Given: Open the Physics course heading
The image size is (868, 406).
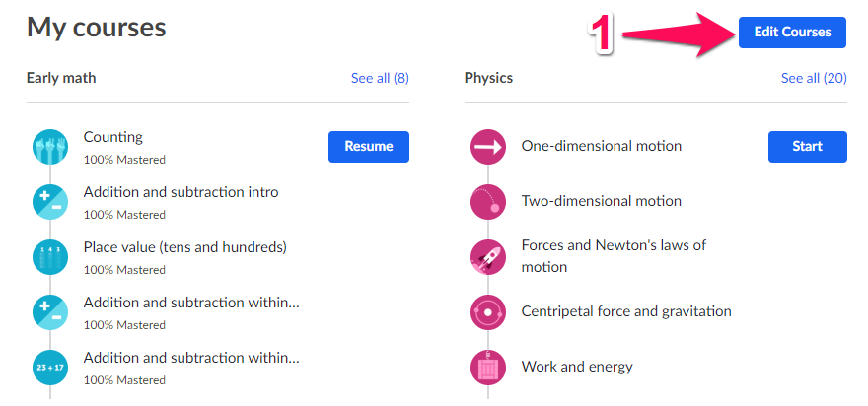Looking at the screenshot, I should [x=489, y=78].
